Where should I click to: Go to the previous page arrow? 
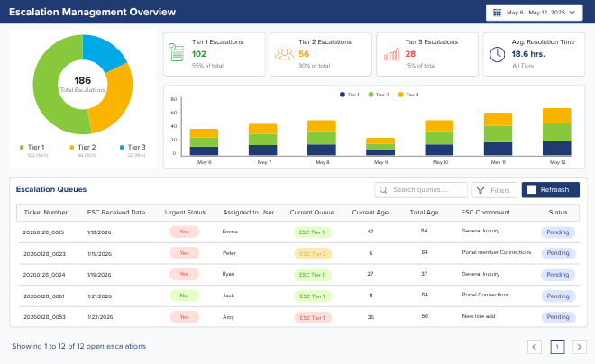point(535,347)
